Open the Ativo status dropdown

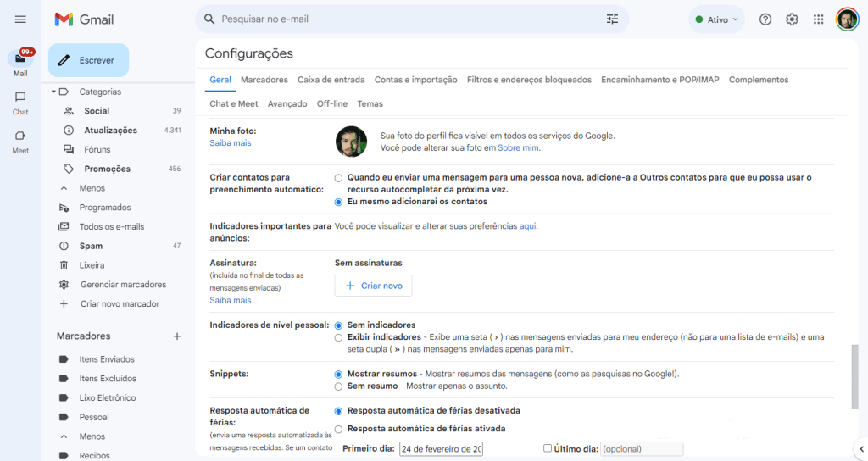click(x=716, y=19)
